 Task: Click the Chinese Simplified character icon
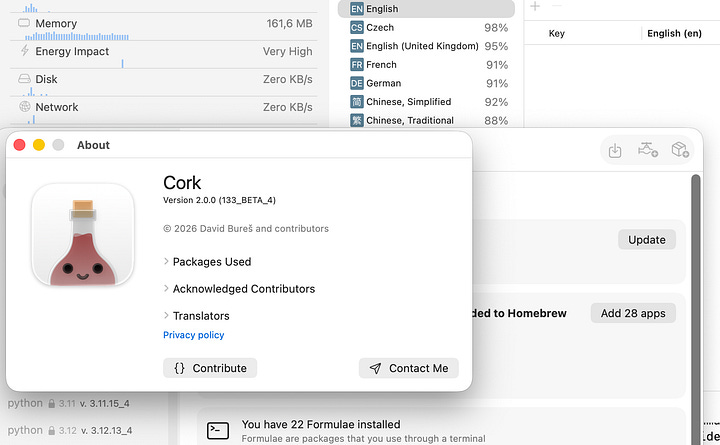(357, 102)
